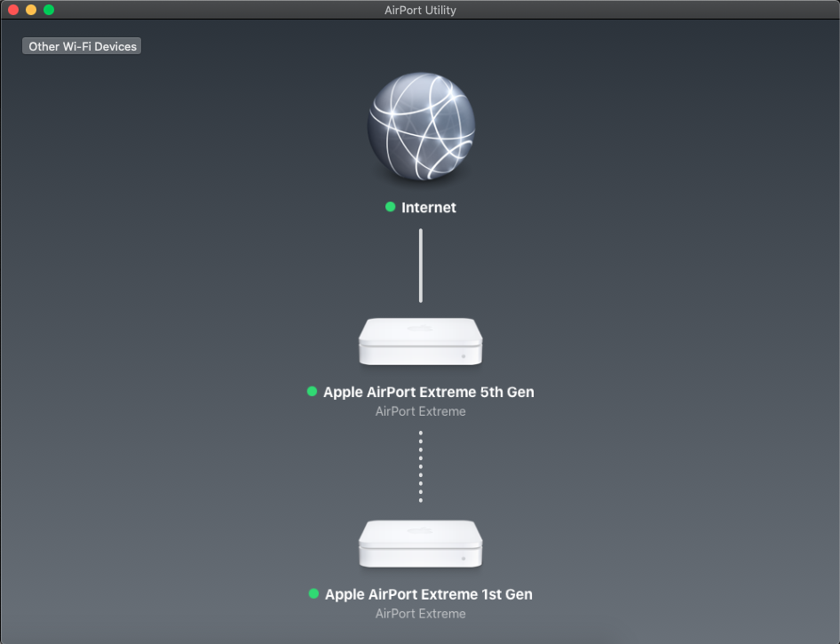Open the Other Wi-Fi Devices list
The width and height of the screenshot is (840, 644).
(x=81, y=45)
